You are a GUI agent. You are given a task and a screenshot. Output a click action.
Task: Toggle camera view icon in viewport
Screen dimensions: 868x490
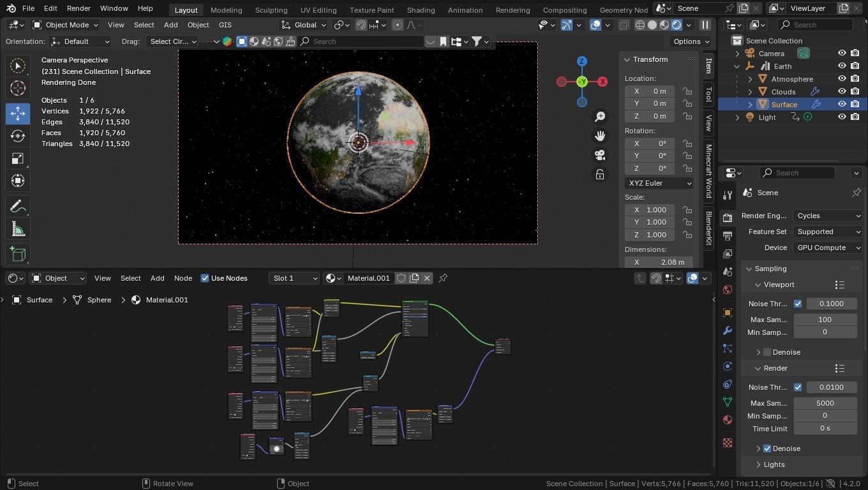click(x=600, y=155)
